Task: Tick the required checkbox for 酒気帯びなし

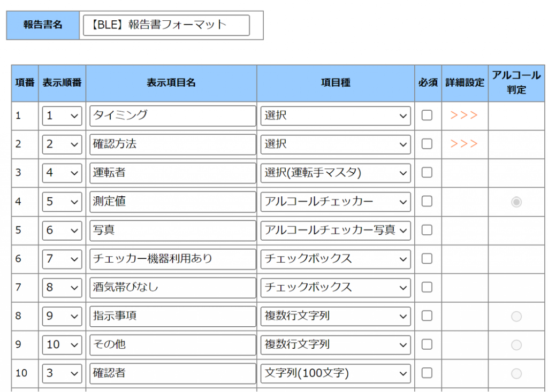Action: (427, 287)
